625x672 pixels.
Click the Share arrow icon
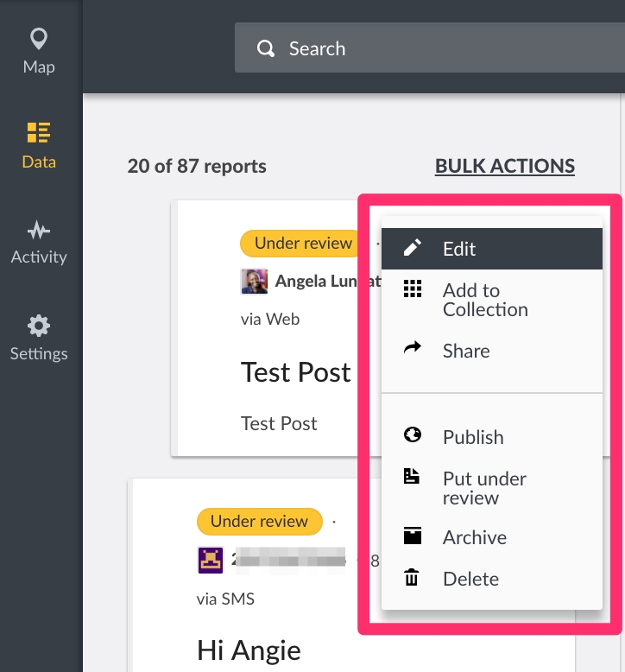[413, 348]
